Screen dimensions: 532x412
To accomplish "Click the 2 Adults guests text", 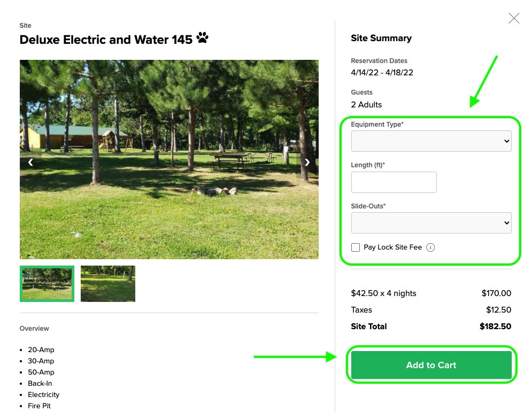I will tap(366, 105).
